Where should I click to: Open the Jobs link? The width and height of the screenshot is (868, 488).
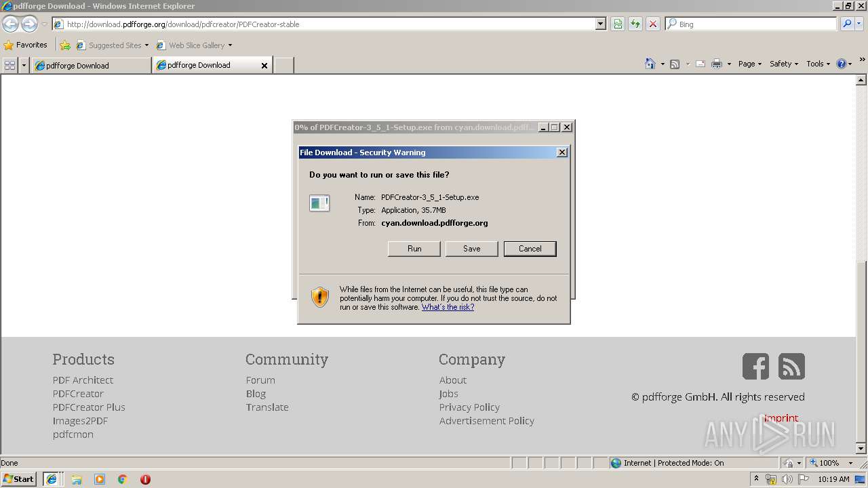[448, 394]
